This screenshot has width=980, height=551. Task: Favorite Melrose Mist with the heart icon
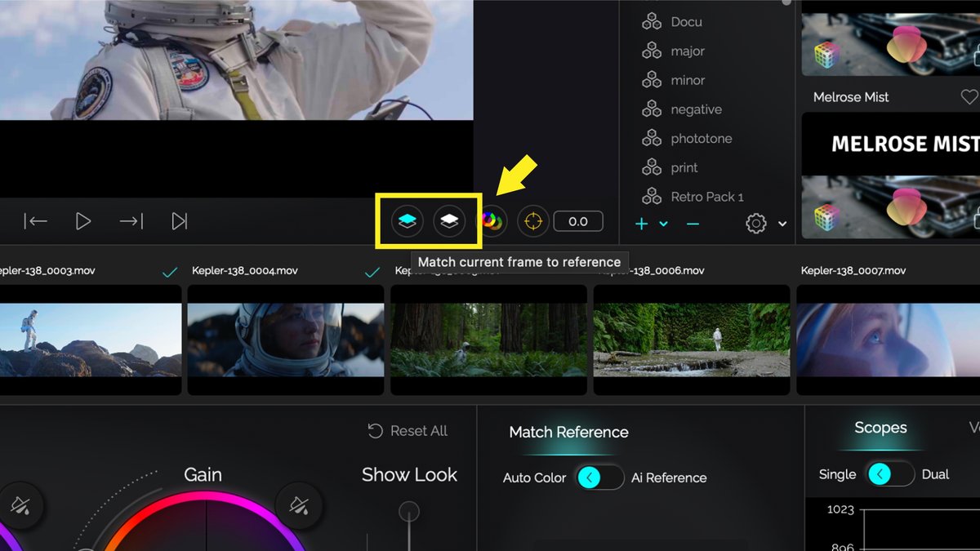point(969,97)
